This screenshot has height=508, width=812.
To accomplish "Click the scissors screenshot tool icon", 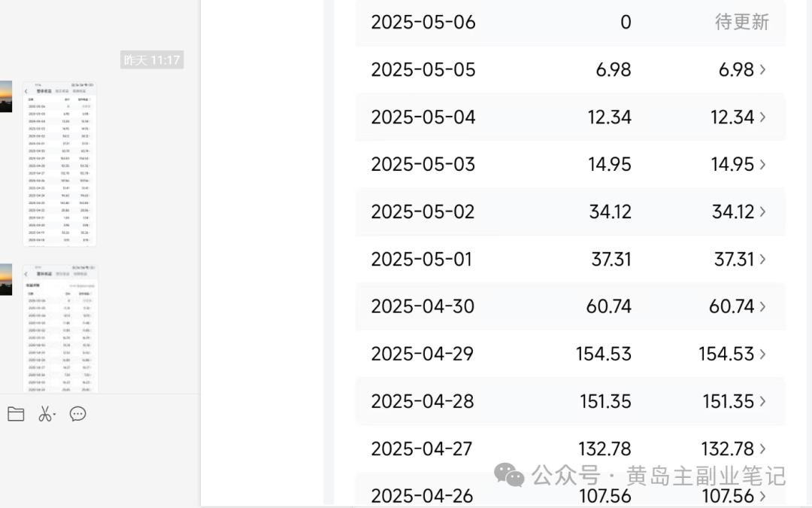I will pyautogui.click(x=45, y=414).
